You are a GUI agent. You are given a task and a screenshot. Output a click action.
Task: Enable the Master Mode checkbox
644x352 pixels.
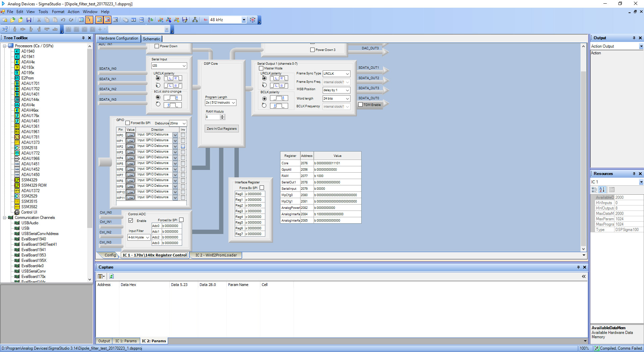[x=261, y=68]
